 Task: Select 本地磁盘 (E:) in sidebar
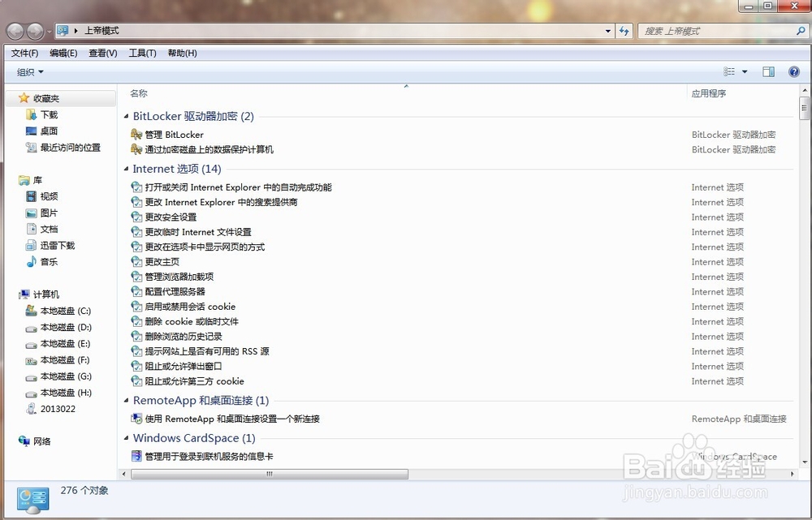[65, 344]
